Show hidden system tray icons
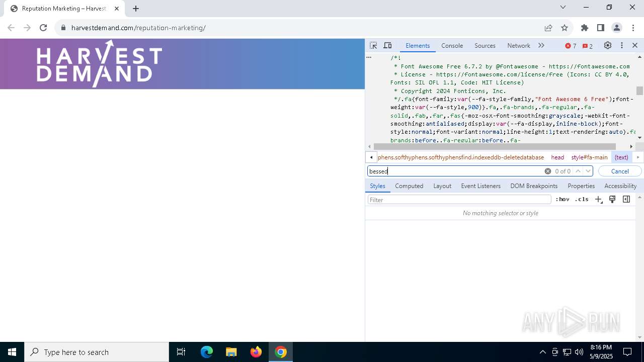The height and width of the screenshot is (362, 644). [x=542, y=352]
